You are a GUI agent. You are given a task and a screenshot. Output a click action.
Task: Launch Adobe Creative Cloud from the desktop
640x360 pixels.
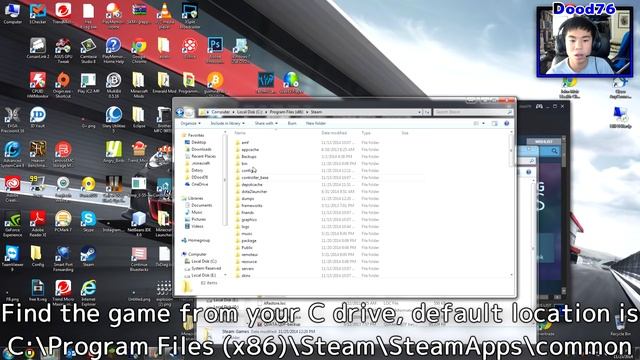pyautogui.click(x=12, y=189)
